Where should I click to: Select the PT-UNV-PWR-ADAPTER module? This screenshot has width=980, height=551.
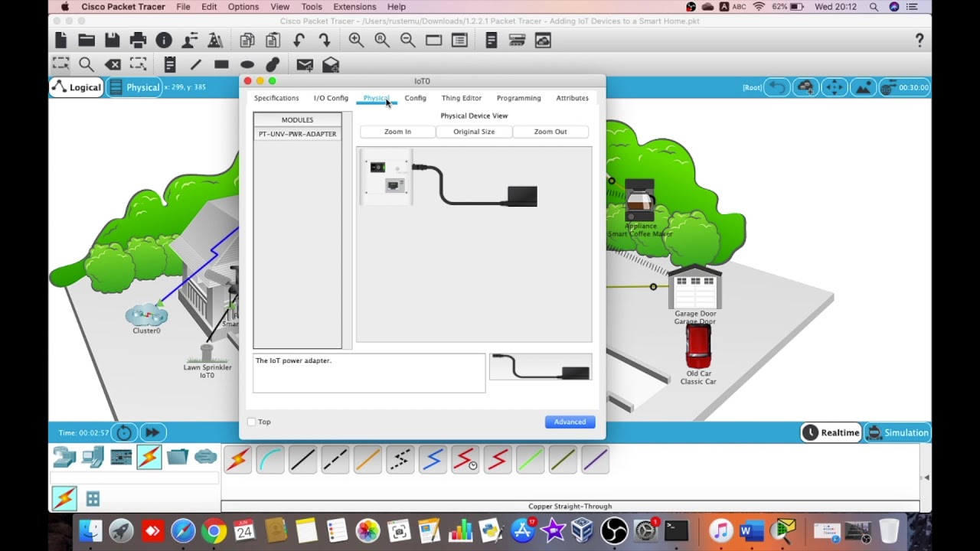point(297,134)
